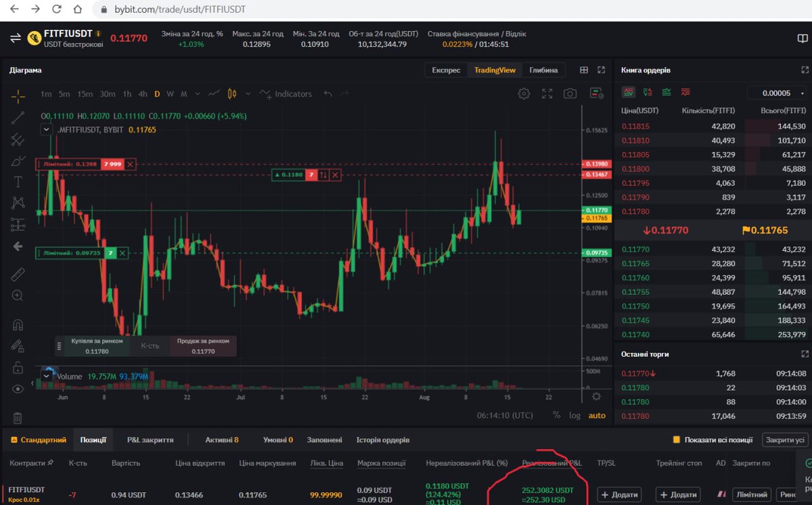This screenshot has height=505, width=812.
Task: Close position with Лімітний button
Action: (x=752, y=495)
